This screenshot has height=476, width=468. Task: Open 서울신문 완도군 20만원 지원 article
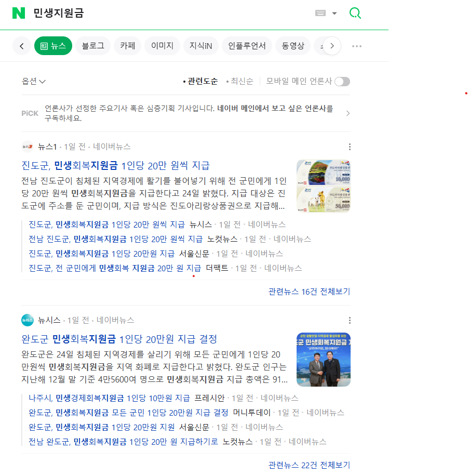point(102,428)
